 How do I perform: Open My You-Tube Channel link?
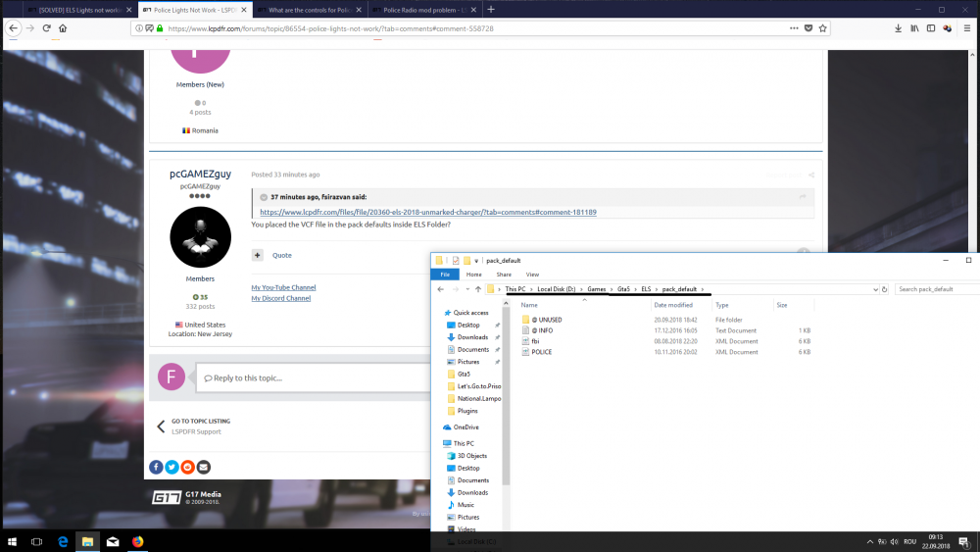point(284,287)
